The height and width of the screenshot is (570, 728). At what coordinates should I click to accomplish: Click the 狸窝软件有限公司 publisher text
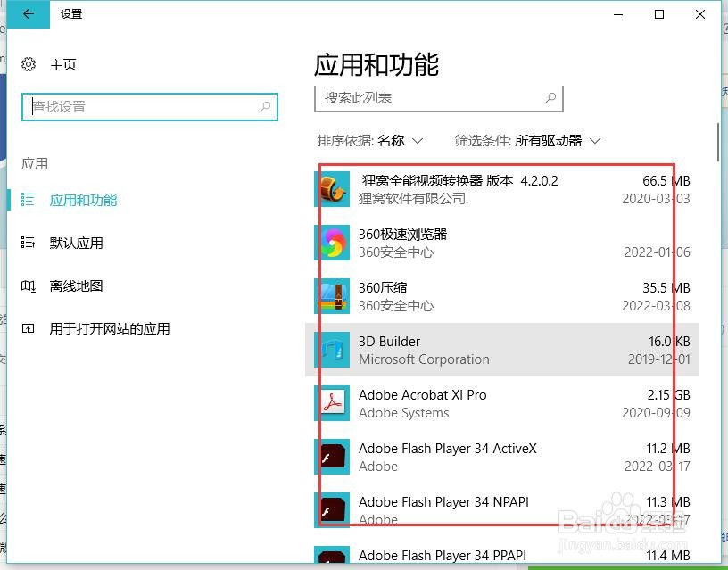[x=413, y=199]
